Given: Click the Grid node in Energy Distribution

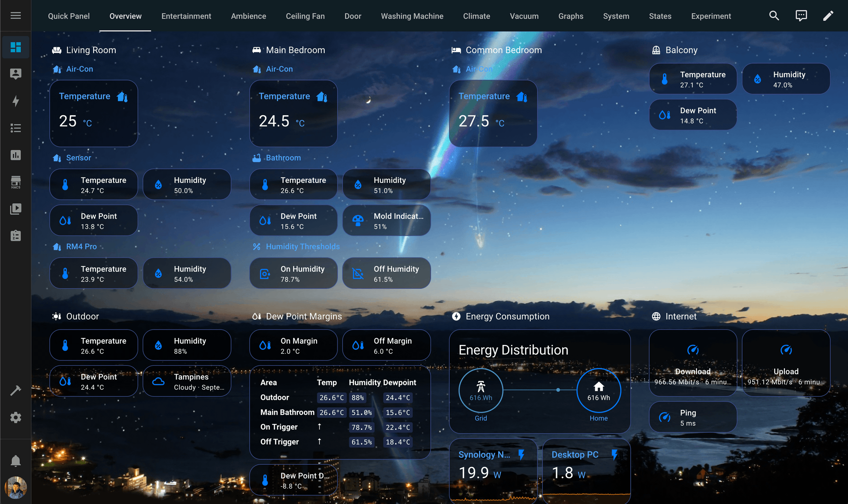Looking at the screenshot, I should coord(481,390).
